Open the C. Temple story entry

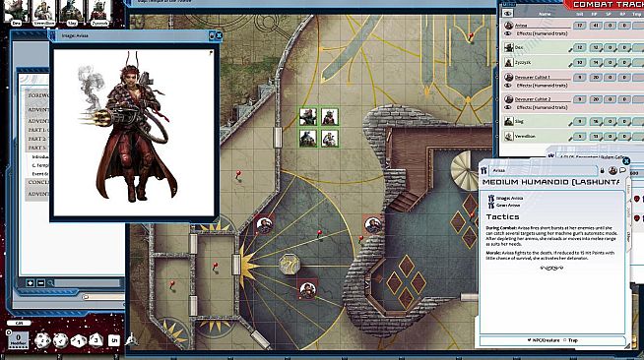pyautogui.click(x=40, y=165)
